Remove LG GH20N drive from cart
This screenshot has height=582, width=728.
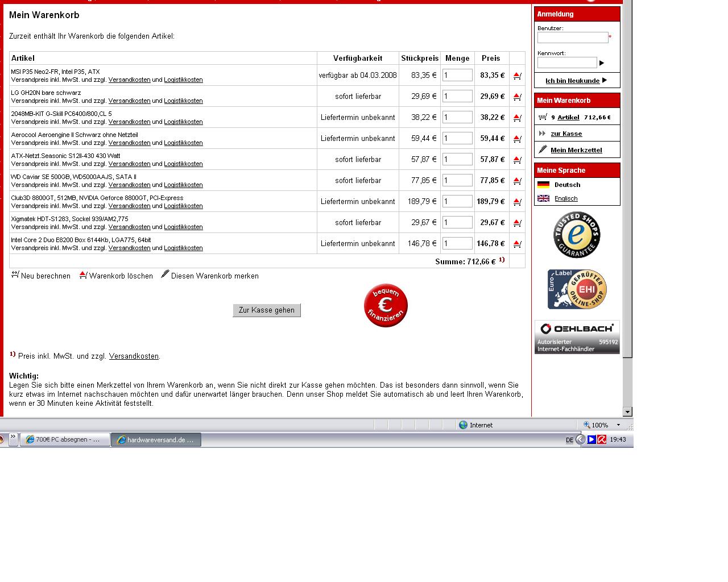point(517,97)
